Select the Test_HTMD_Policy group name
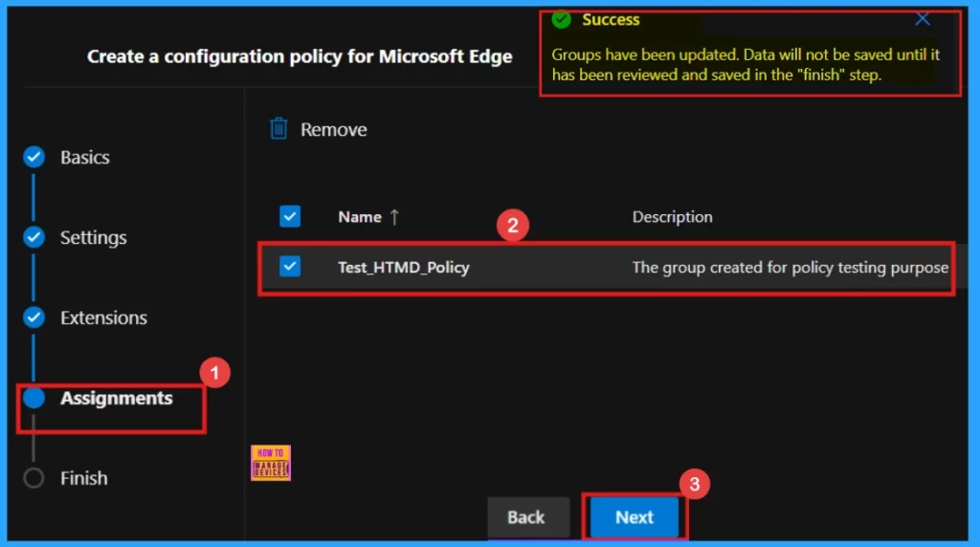The width and height of the screenshot is (980, 547). (x=404, y=267)
